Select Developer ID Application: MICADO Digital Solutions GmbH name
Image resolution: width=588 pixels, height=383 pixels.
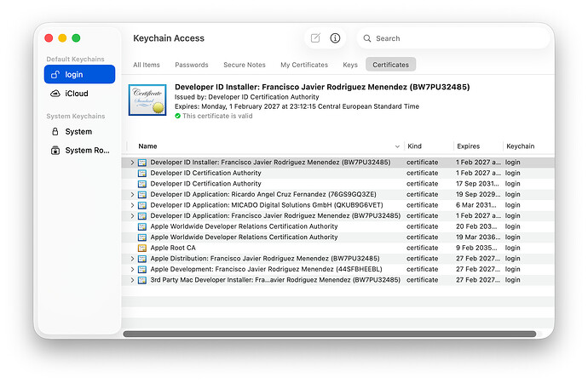coord(267,205)
